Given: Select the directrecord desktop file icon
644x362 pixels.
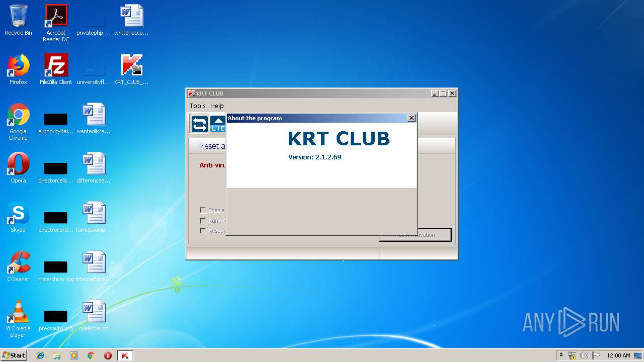Looking at the screenshot, I should pyautogui.click(x=56, y=223).
